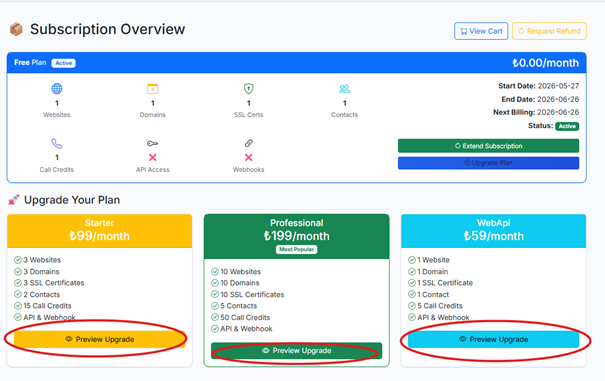Click the 10 Websites feature text
The height and width of the screenshot is (381, 605).
pyautogui.click(x=240, y=271)
